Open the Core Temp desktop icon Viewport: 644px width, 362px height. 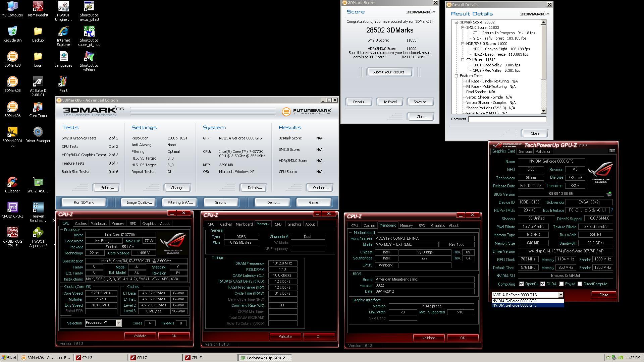tap(38, 110)
